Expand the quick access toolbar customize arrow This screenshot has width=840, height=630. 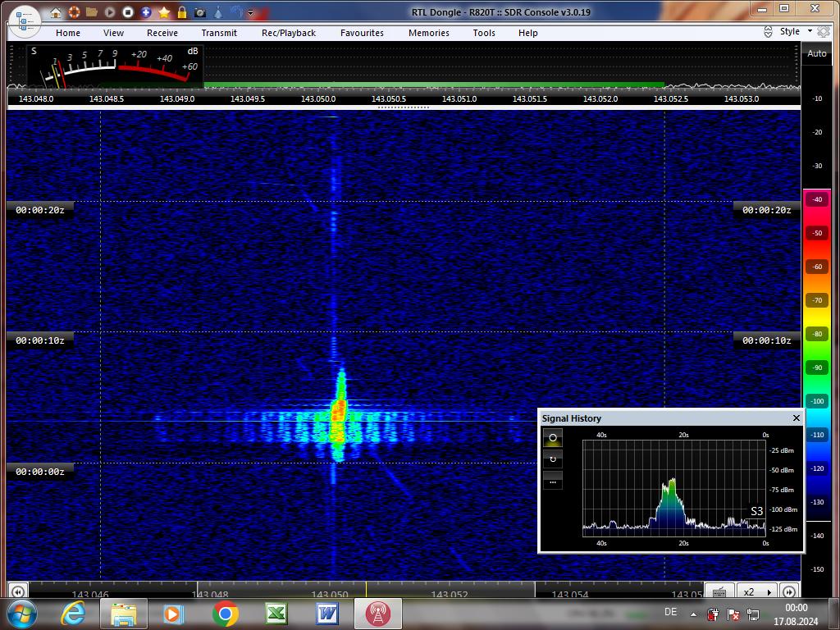pos(250,12)
